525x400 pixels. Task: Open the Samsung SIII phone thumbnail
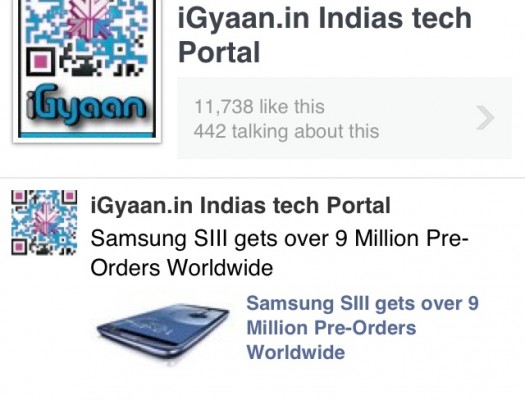pyautogui.click(x=163, y=331)
